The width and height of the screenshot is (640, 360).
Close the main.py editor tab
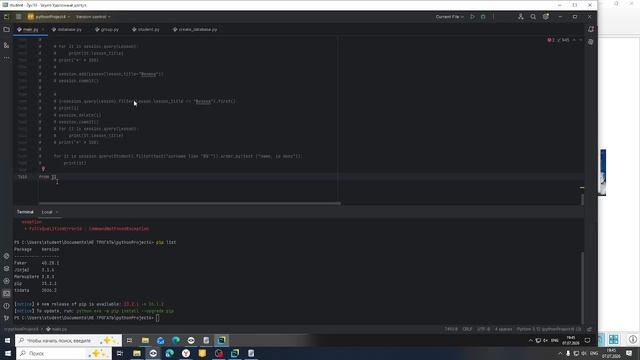(x=43, y=29)
